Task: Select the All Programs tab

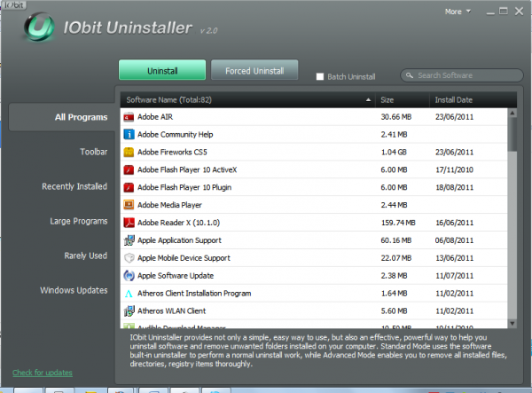Action: pos(62,117)
